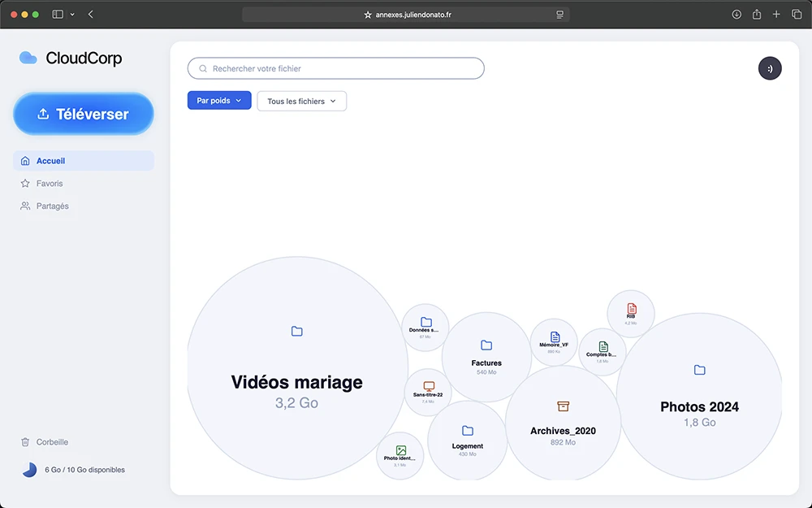Click the user avatar smiley button
Viewport: 812px width, 508px height.
770,68
